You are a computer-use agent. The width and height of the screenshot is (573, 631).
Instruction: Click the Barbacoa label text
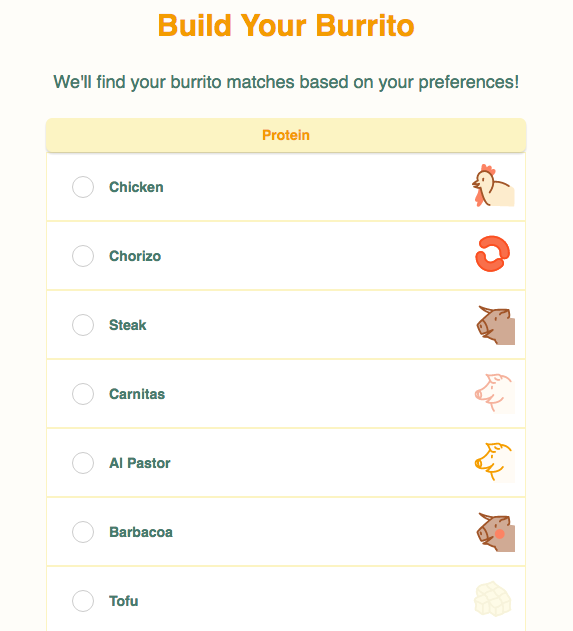[x=141, y=532]
